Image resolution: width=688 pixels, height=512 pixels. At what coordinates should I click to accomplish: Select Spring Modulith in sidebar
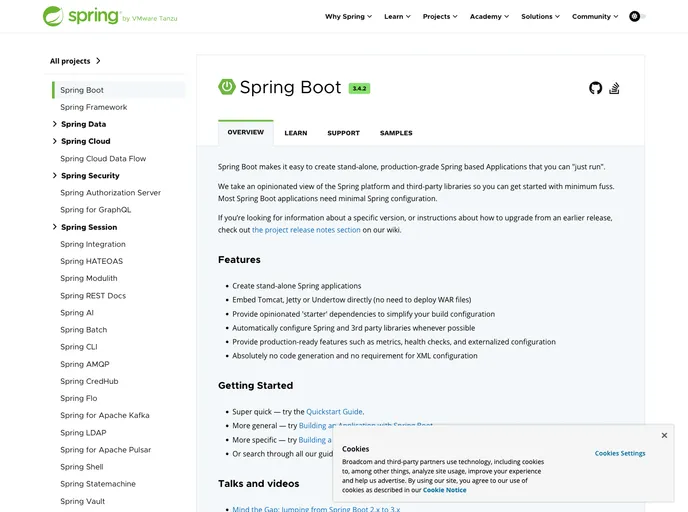pos(89,278)
